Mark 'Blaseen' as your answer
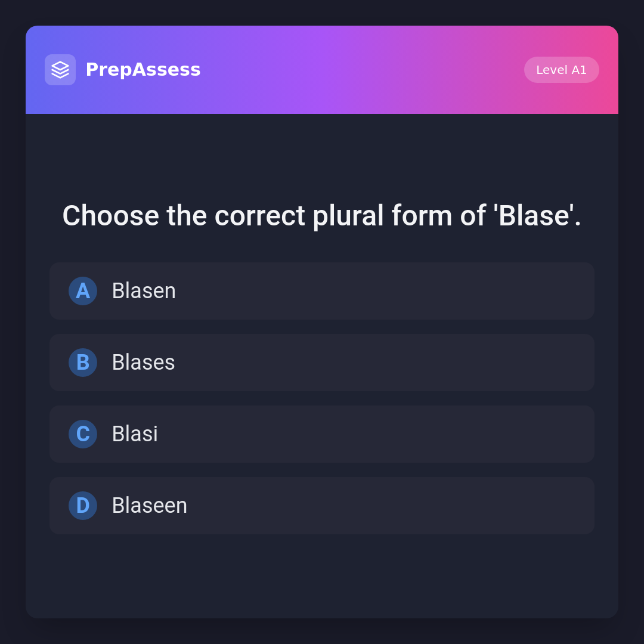 click(149, 506)
